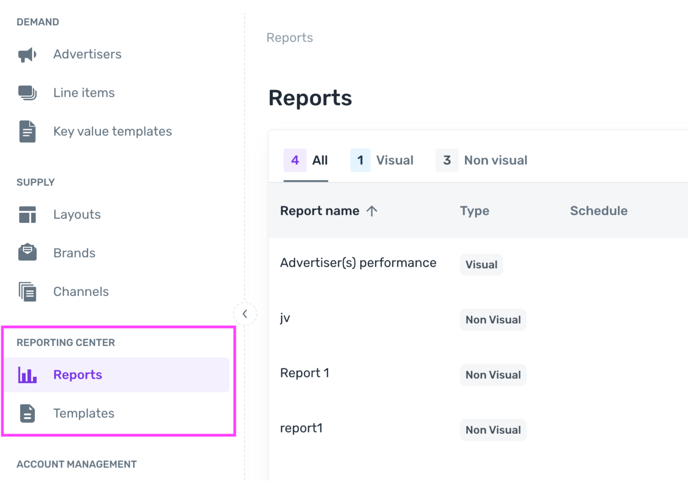
Task: Open the report1 row
Action: (301, 428)
